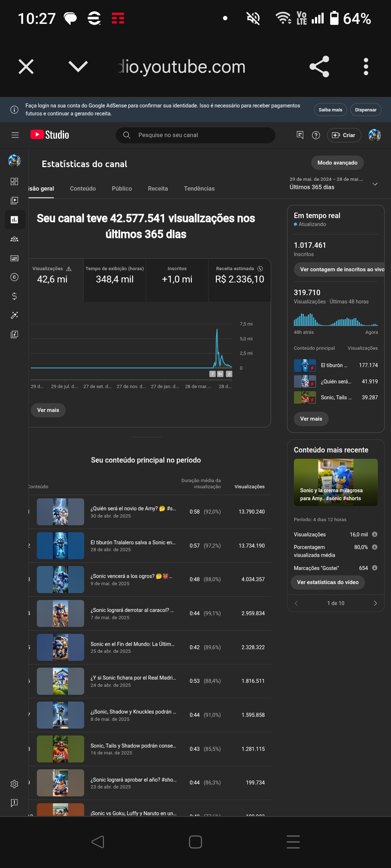
Task: Click Ver mais in Em tempo real card
Action: [x=311, y=419]
